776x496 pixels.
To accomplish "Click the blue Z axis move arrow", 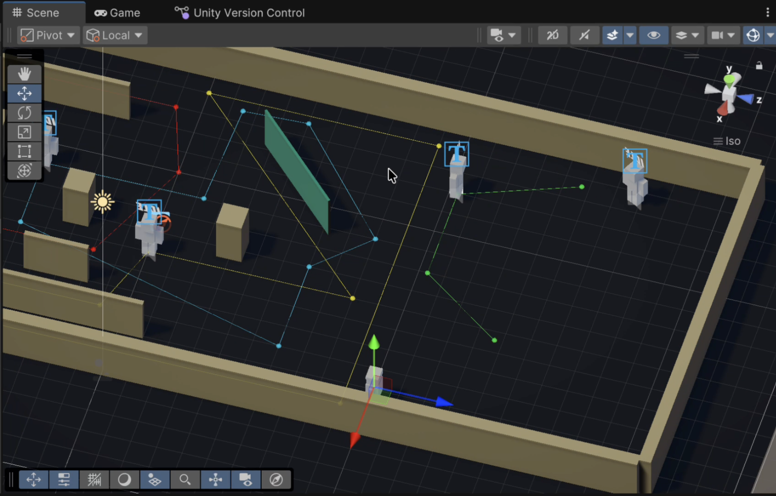I will [x=442, y=403].
